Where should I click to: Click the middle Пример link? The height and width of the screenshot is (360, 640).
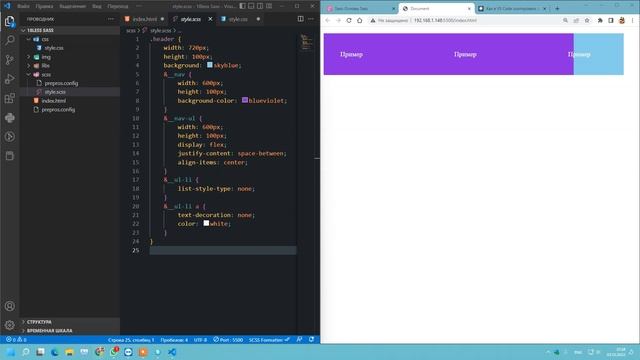click(x=465, y=54)
